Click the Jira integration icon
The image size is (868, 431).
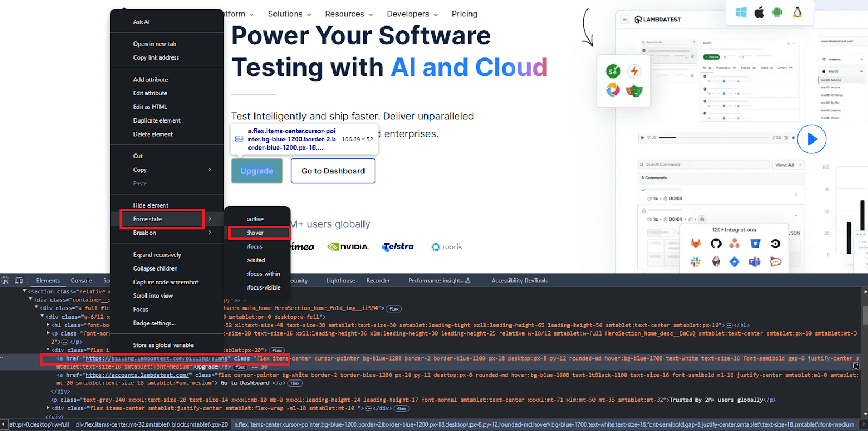click(735, 262)
